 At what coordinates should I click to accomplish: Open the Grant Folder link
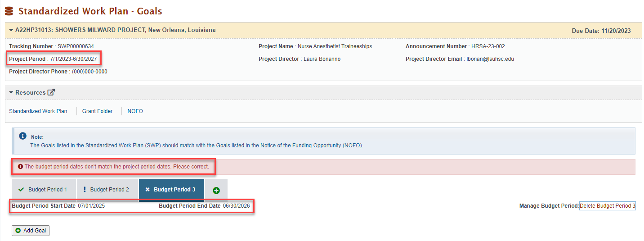coord(97,111)
